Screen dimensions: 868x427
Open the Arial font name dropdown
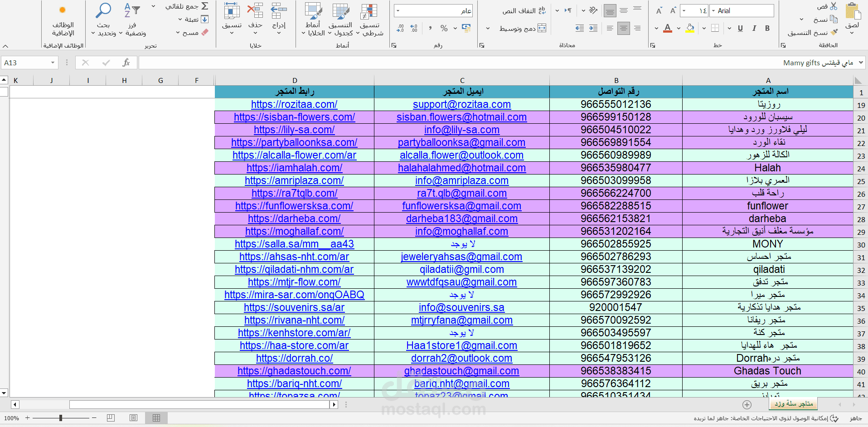coord(713,10)
